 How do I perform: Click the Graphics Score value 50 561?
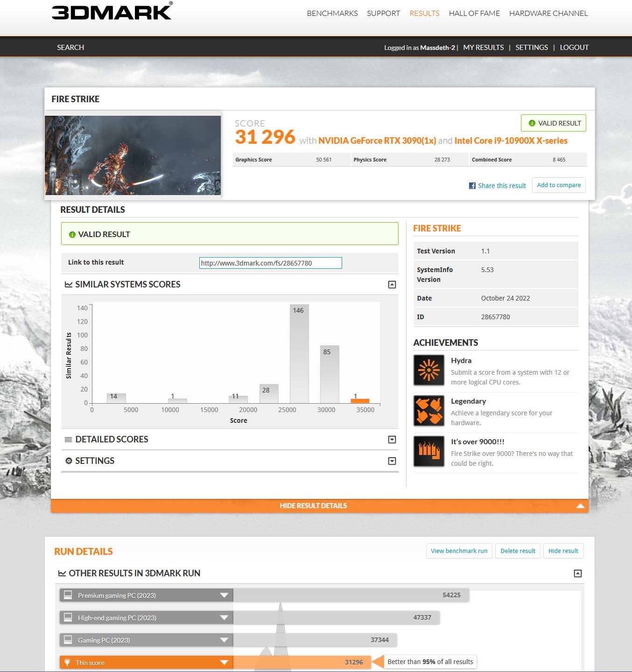323,160
